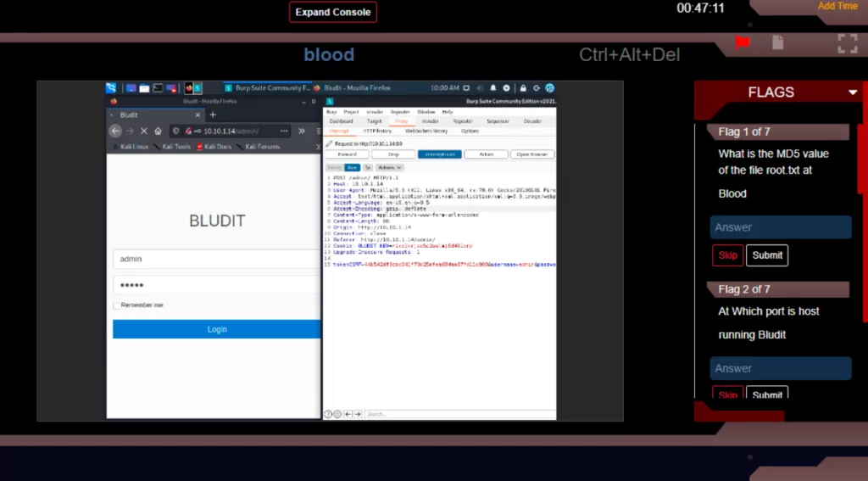The width and height of the screenshot is (868, 481).
Task: Open the Proxy Options sub-tab
Action: (x=470, y=131)
